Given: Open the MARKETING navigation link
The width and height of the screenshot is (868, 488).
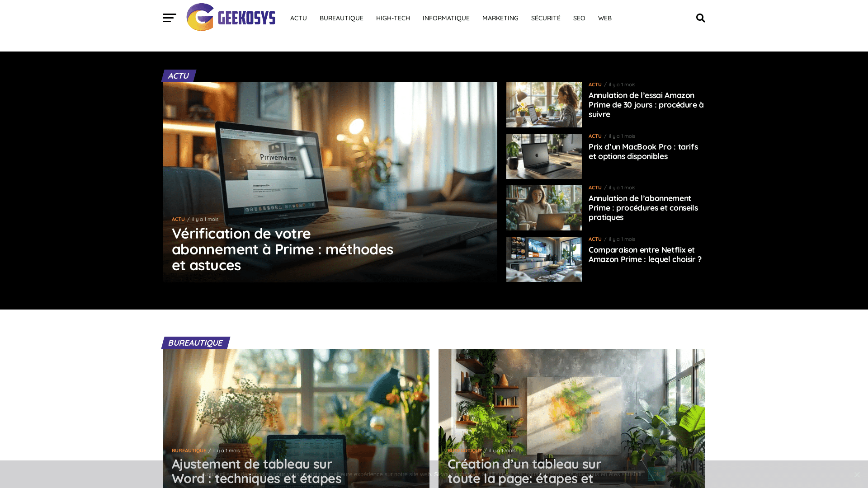Looking at the screenshot, I should pyautogui.click(x=500, y=18).
